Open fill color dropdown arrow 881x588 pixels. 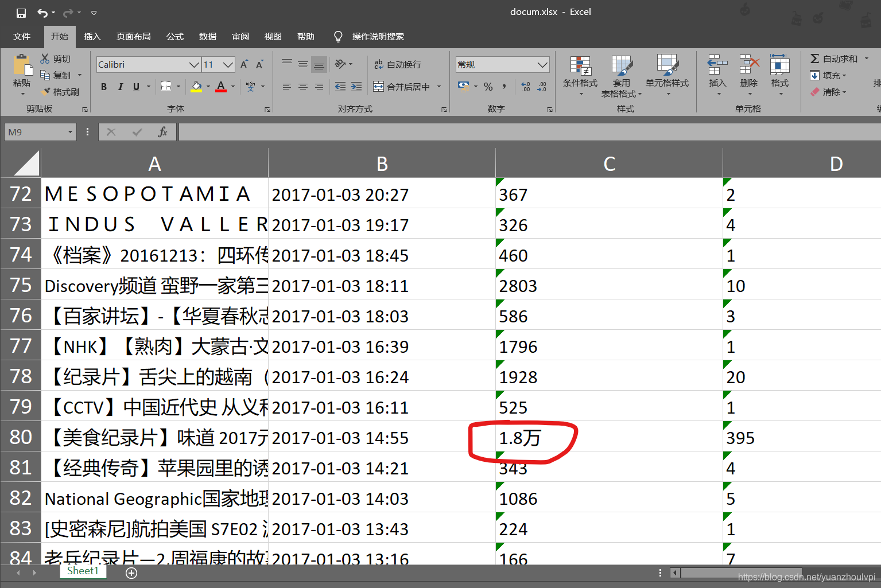[208, 87]
